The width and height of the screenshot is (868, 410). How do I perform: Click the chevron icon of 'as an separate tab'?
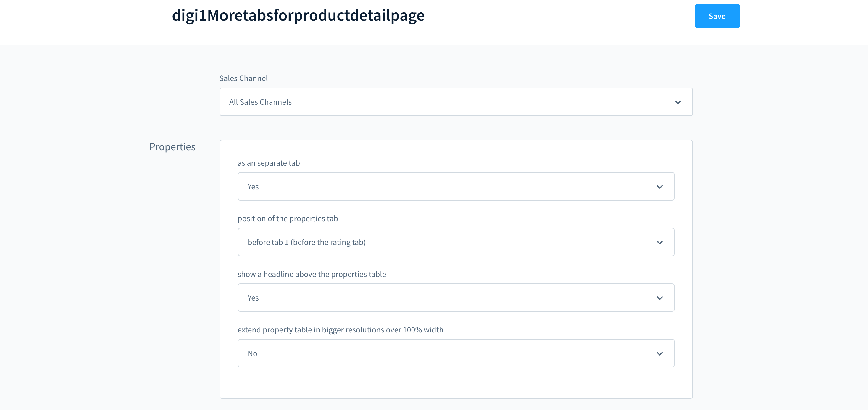pos(659,187)
